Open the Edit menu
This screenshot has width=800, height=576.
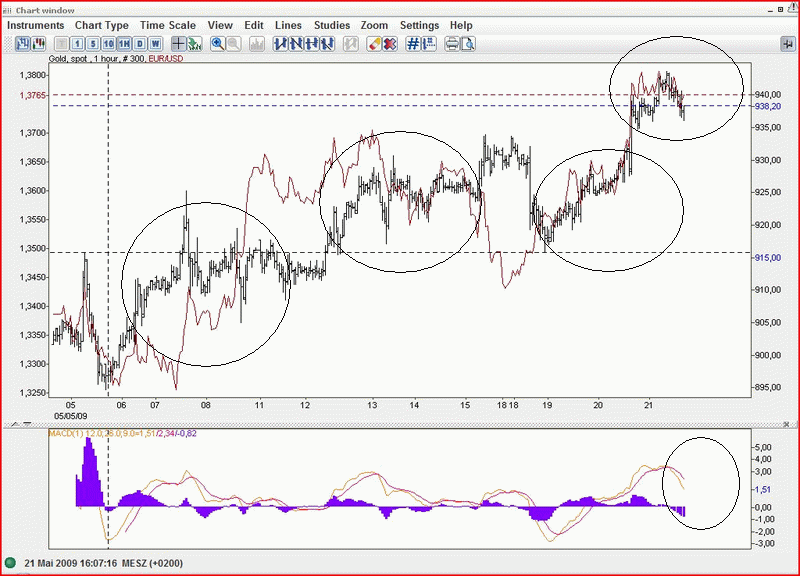(x=254, y=25)
